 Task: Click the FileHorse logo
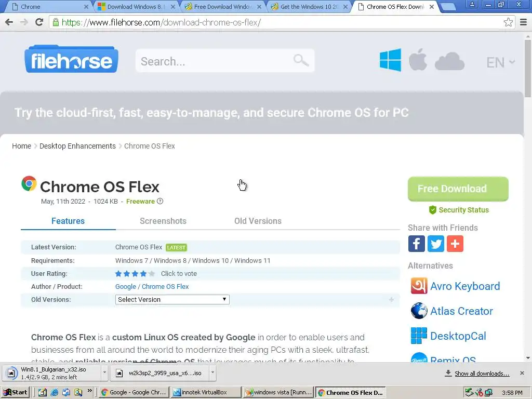(x=71, y=59)
